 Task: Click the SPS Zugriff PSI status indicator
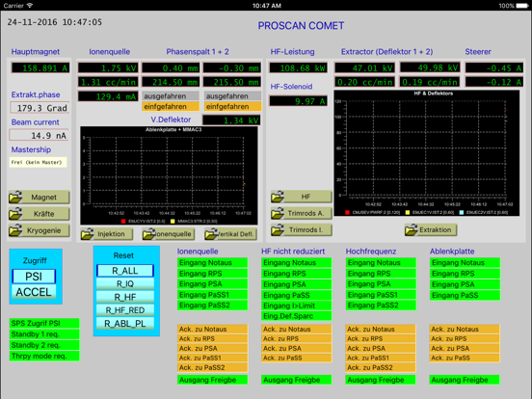click(x=44, y=323)
